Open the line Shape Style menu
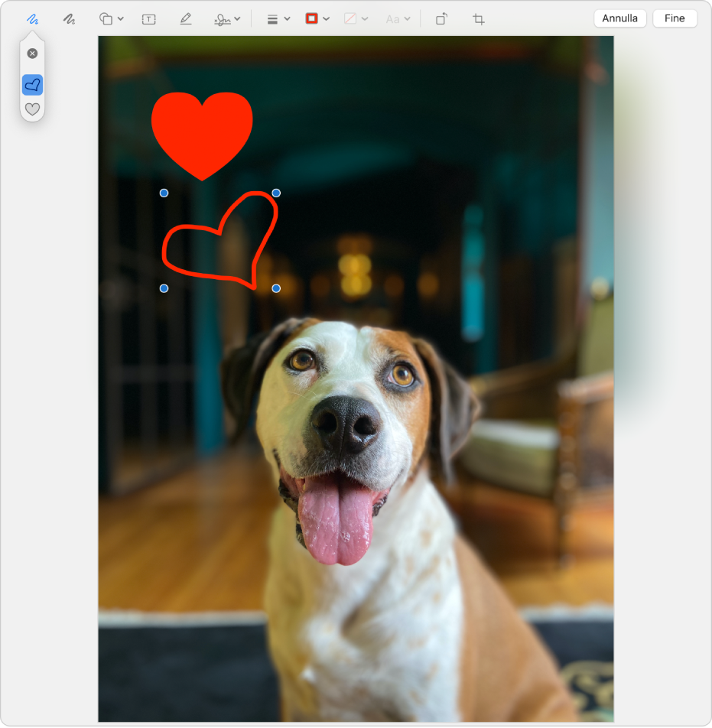 coord(278,19)
